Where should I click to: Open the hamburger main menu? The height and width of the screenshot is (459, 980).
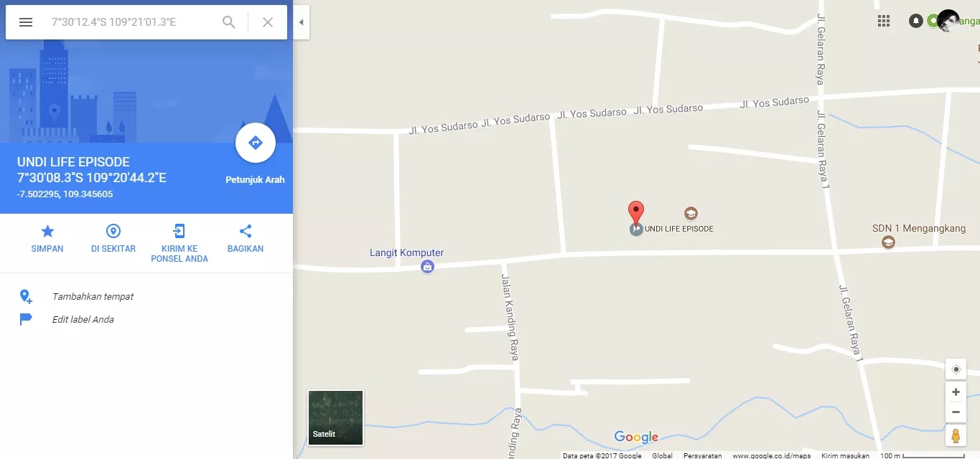click(26, 22)
